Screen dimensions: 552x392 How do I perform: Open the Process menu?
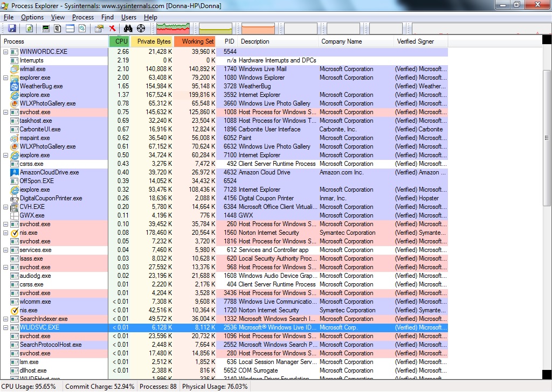[83, 17]
